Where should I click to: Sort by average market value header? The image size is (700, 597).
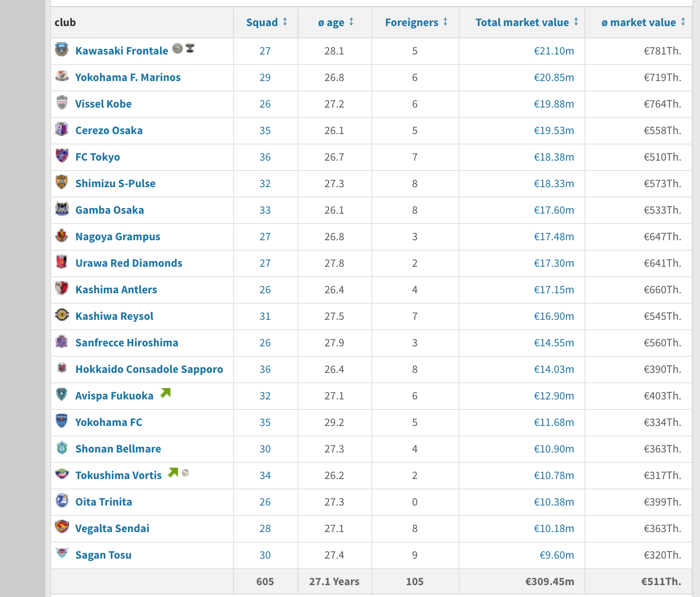[x=643, y=22]
